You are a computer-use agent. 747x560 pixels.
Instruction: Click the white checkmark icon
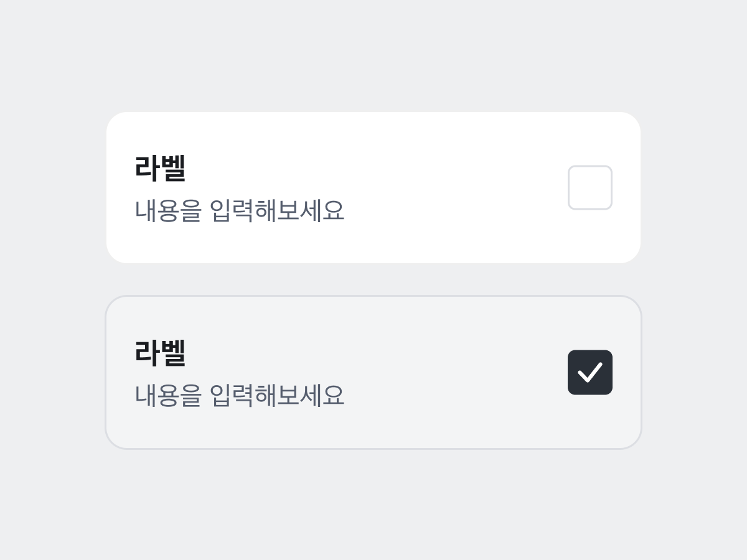point(590,372)
